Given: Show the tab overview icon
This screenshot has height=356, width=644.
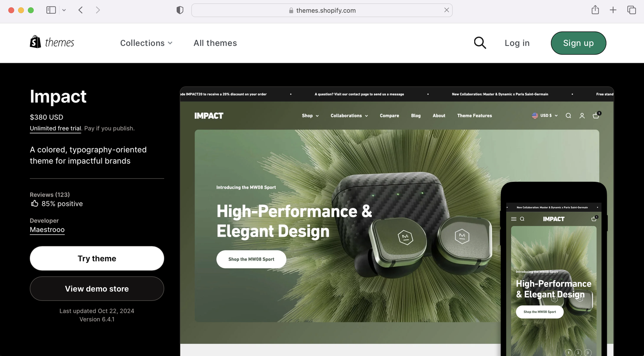Looking at the screenshot, I should point(632,10).
